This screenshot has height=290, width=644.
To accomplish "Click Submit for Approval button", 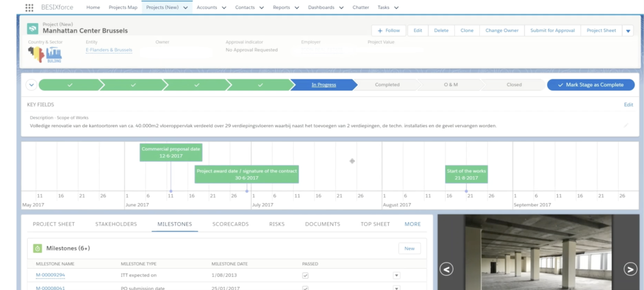I will click(552, 31).
